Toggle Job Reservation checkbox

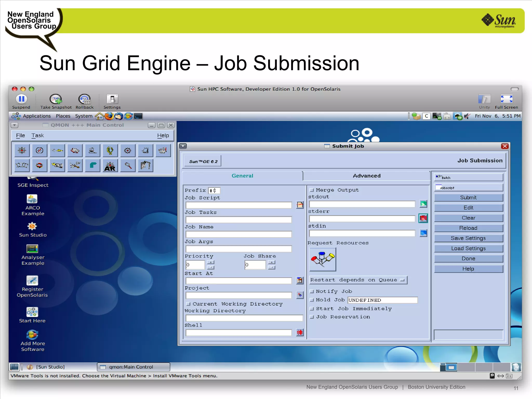coord(312,317)
